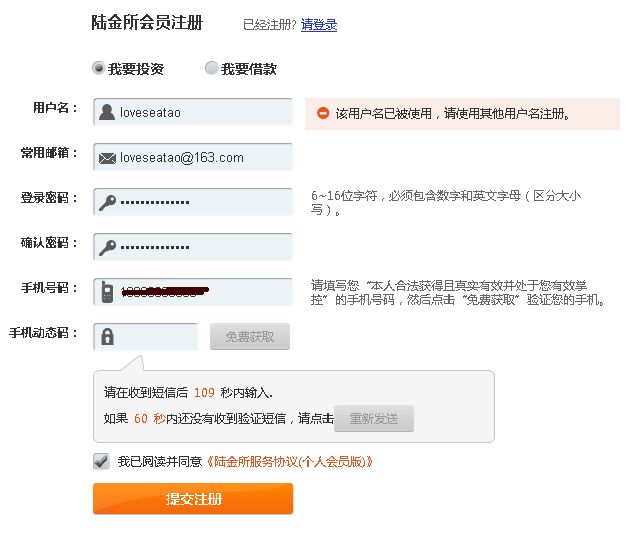The image size is (638, 550).
Task: Click the key icon in 登录密码 field
Action: tap(107, 203)
